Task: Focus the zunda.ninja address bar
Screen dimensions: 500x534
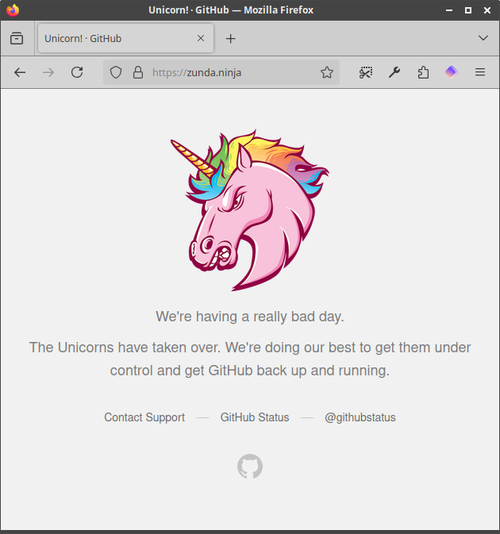Action: pos(221,72)
